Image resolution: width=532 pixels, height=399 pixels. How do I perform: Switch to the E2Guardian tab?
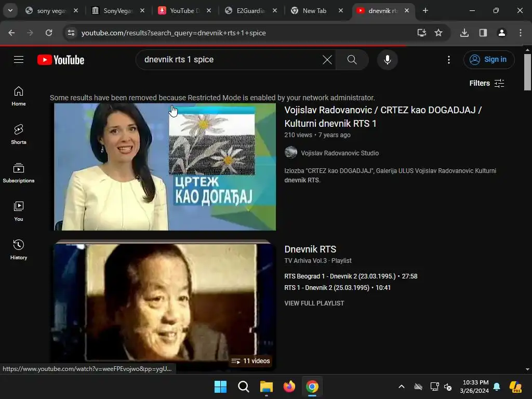[250, 11]
